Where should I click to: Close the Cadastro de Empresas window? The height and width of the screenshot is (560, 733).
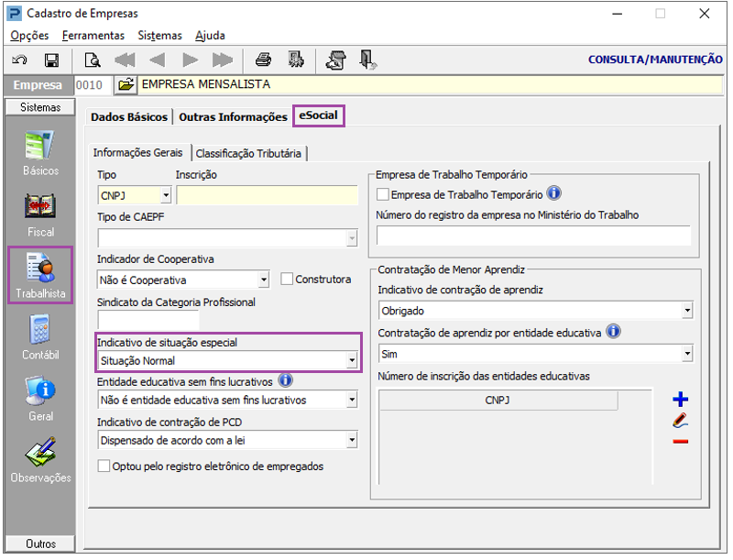pos(704,14)
